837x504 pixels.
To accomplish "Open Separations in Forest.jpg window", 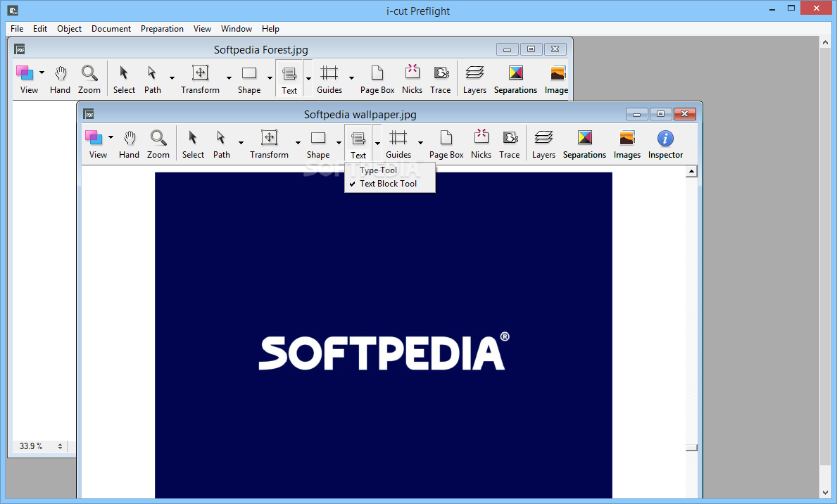I will click(516, 80).
